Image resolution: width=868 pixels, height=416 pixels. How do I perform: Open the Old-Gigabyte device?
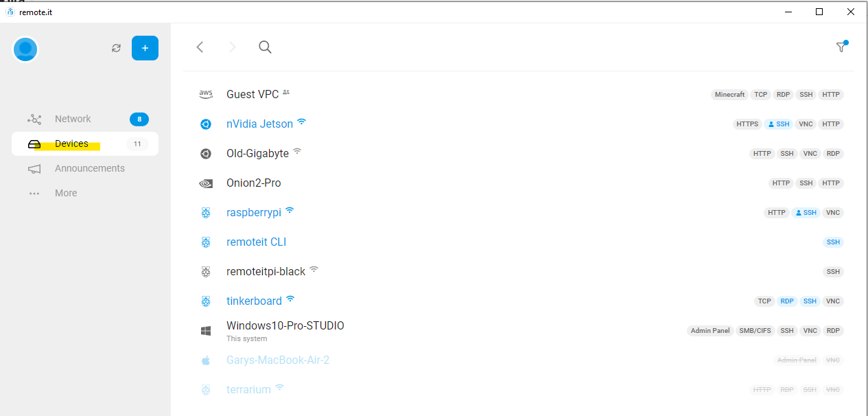pos(257,154)
